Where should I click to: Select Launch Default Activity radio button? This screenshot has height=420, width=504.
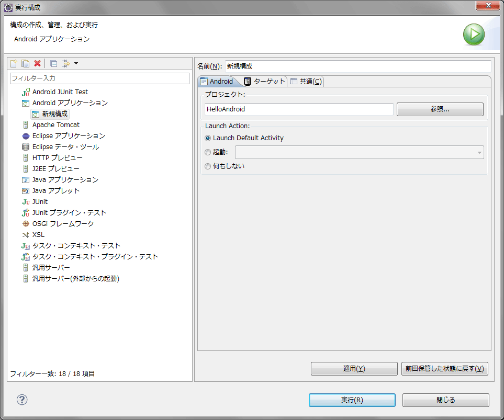pyautogui.click(x=208, y=138)
